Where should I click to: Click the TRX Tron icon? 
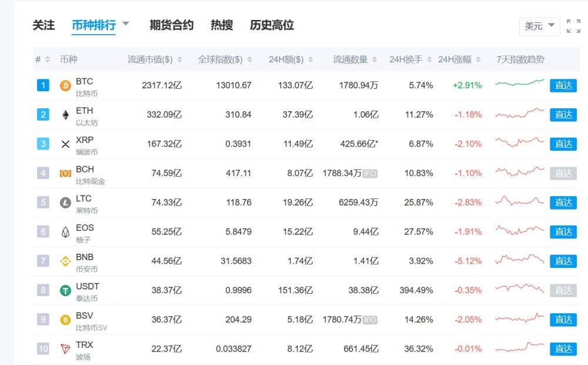tap(65, 349)
